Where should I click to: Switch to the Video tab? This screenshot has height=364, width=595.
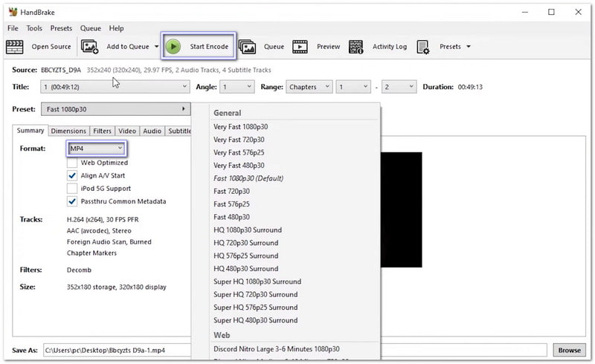pos(127,131)
